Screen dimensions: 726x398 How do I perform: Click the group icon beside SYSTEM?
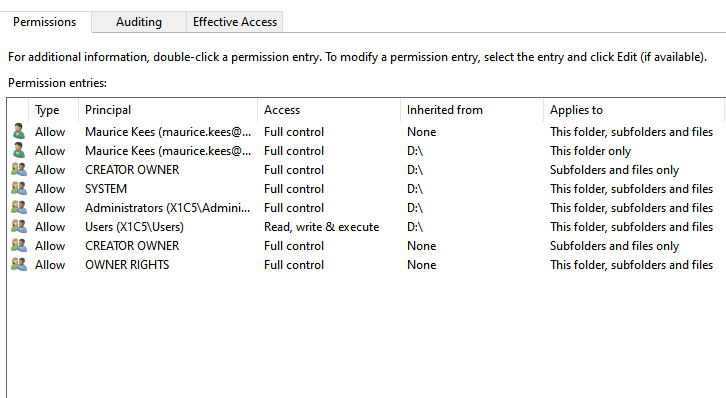(x=19, y=188)
